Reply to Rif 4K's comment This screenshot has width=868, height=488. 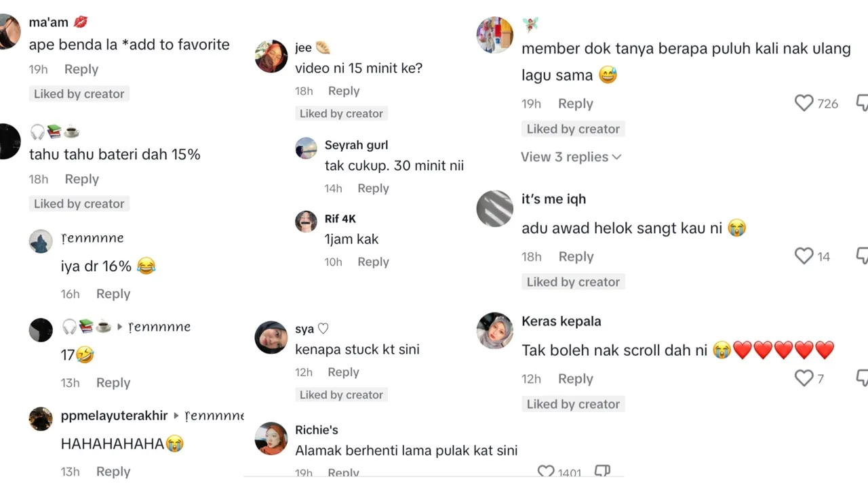pyautogui.click(x=373, y=262)
